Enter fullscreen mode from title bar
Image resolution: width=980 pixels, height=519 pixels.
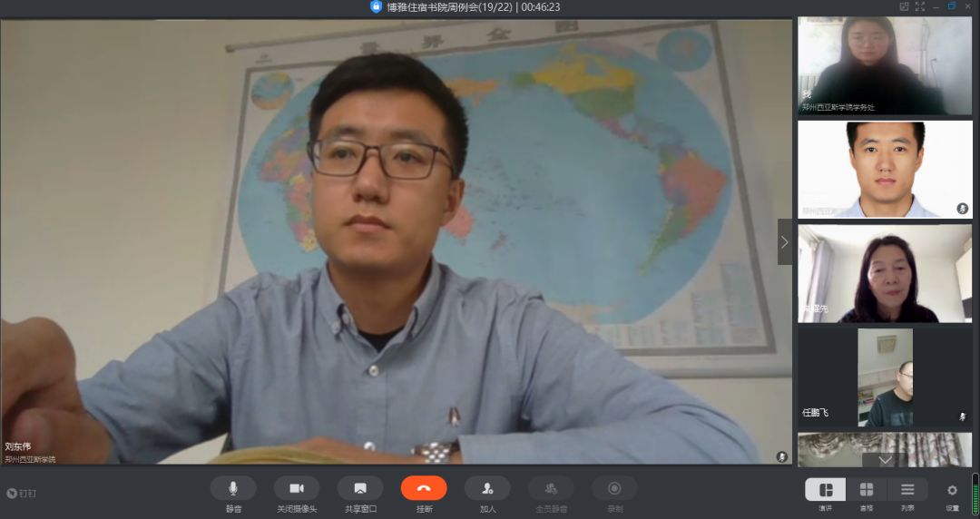tap(920, 6)
